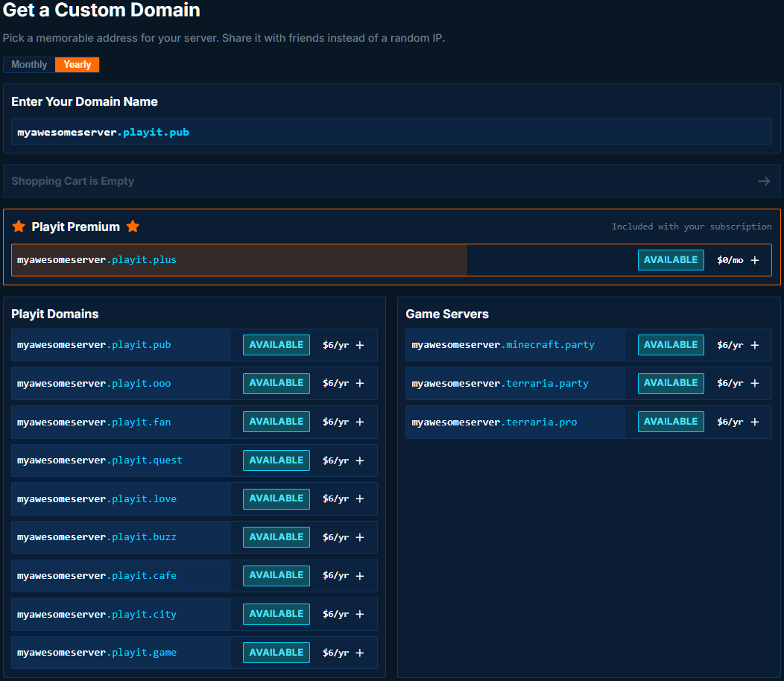Image resolution: width=784 pixels, height=681 pixels.
Task: Click AVAILABLE badge for playit.pub
Action: tap(276, 345)
